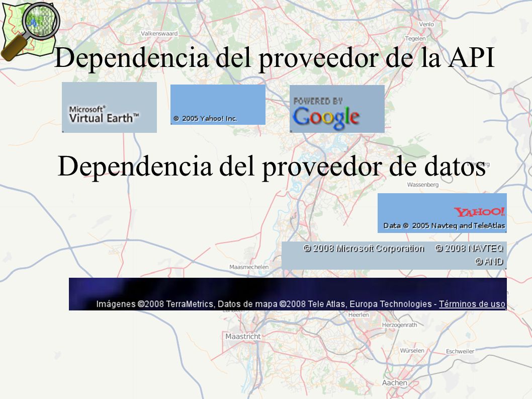Click the Herzogenrath map label
The width and height of the screenshot is (532, 399).
point(400,325)
